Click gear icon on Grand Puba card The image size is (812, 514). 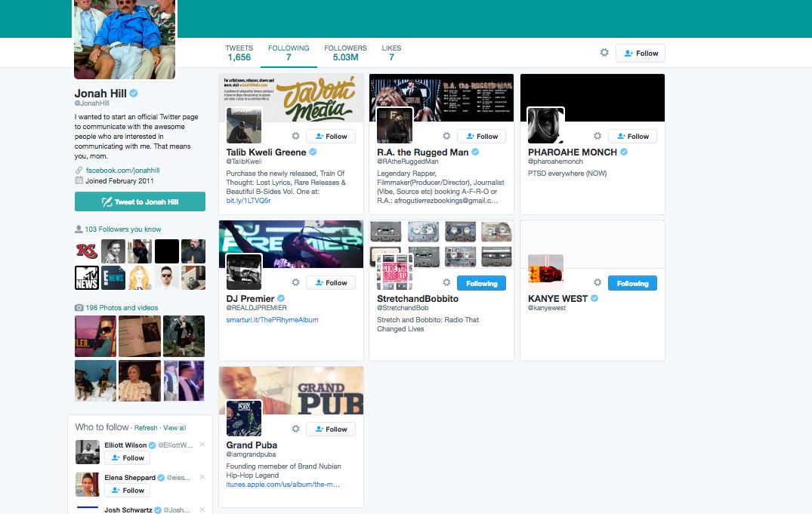tap(295, 429)
